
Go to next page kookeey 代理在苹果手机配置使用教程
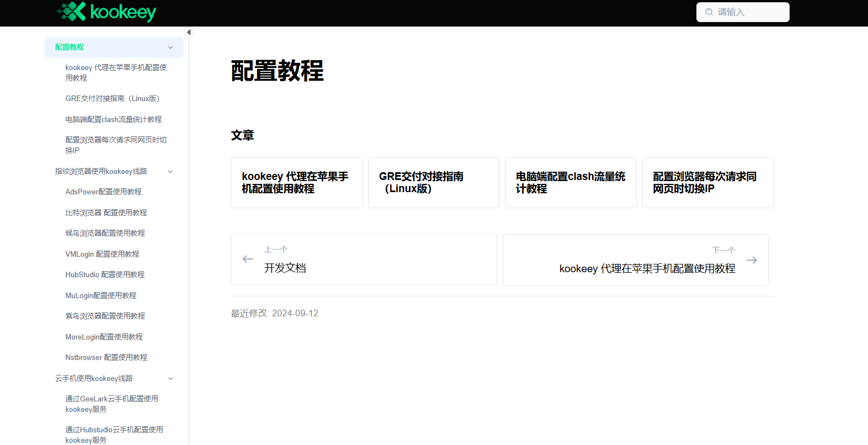click(x=636, y=260)
